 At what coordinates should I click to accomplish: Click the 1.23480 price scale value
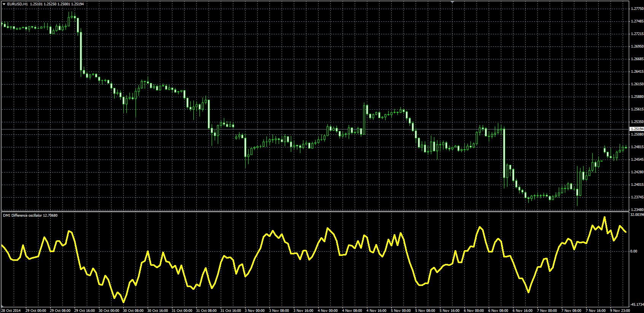[x=637, y=209]
